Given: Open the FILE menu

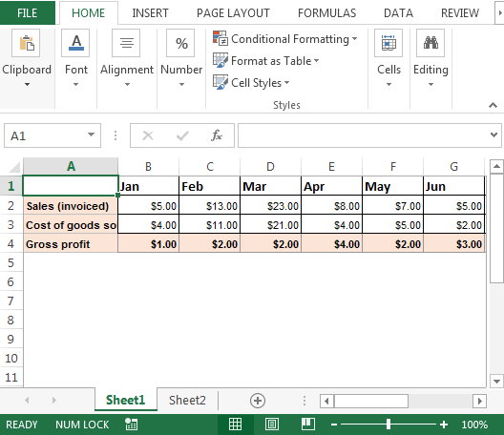Looking at the screenshot, I should [28, 13].
